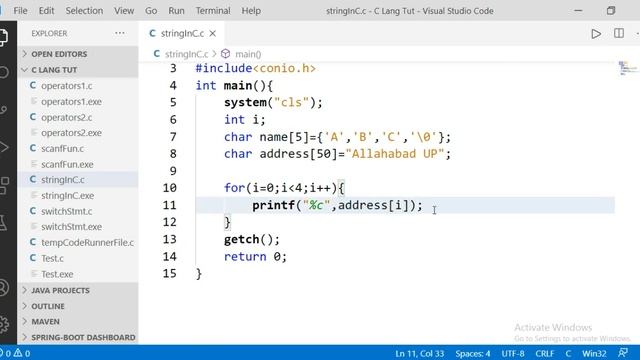This screenshot has width=640, height=360.
Task: Expand the Spring-Boot Dashboard section
Action: point(78,337)
